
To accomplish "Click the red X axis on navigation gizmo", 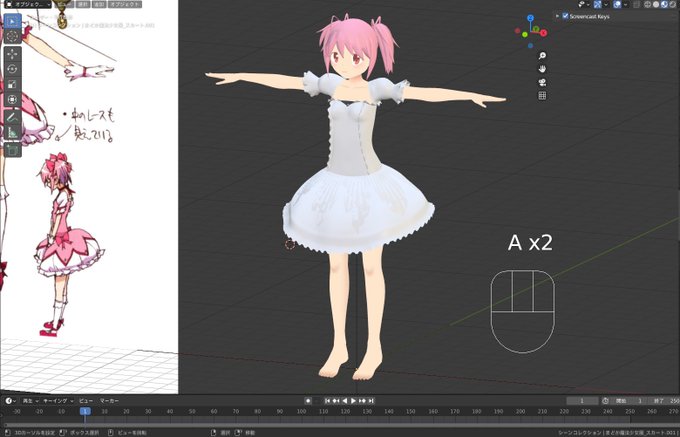I will (x=543, y=33).
